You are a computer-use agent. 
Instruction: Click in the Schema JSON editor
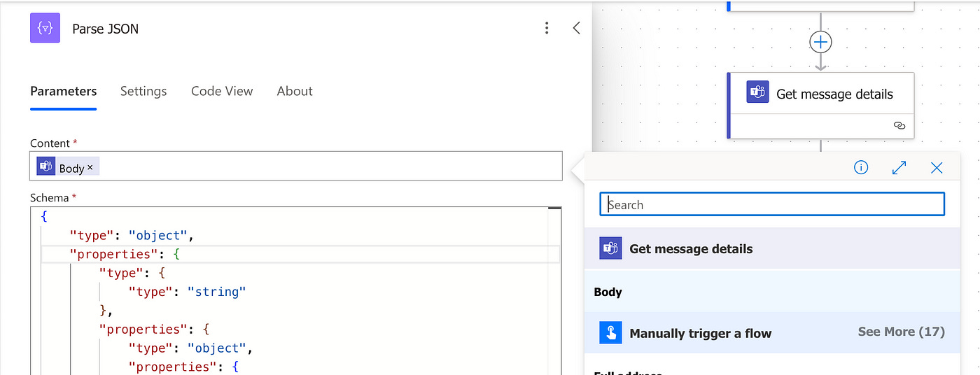coord(296,290)
